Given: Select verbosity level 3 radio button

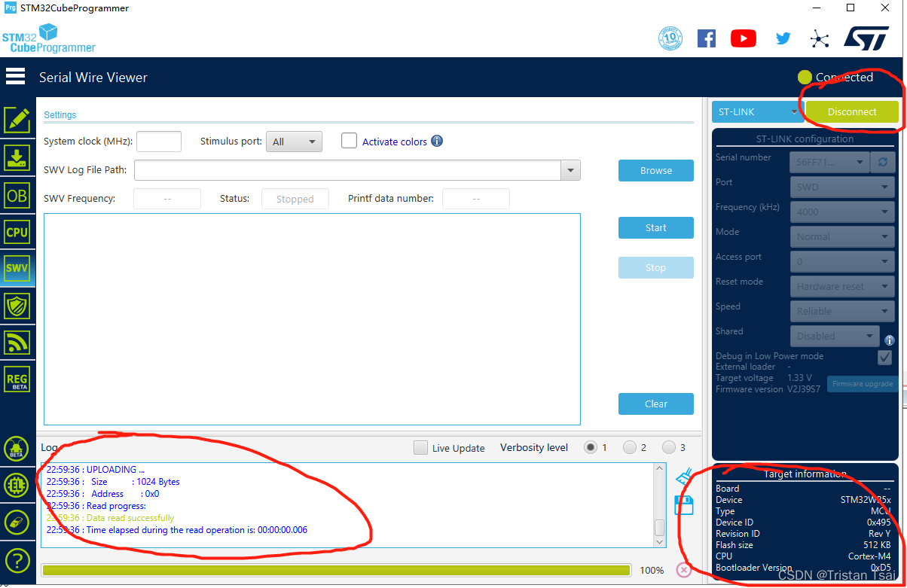Looking at the screenshot, I should [669, 447].
